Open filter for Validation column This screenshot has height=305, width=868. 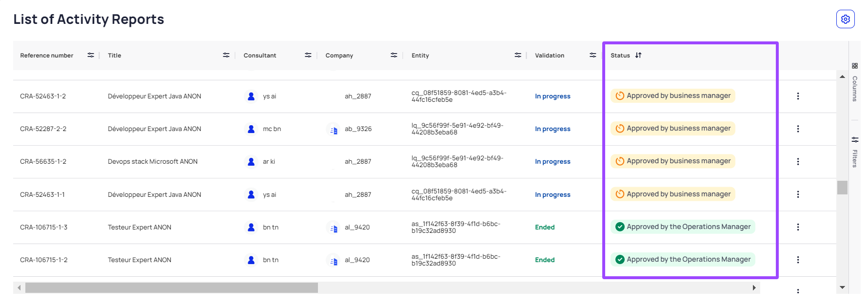pos(593,55)
